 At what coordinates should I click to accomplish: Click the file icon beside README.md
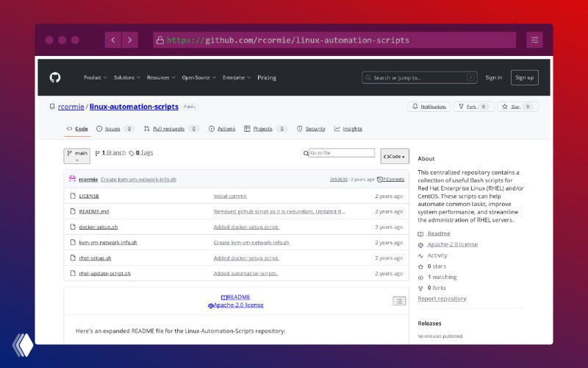tap(73, 211)
